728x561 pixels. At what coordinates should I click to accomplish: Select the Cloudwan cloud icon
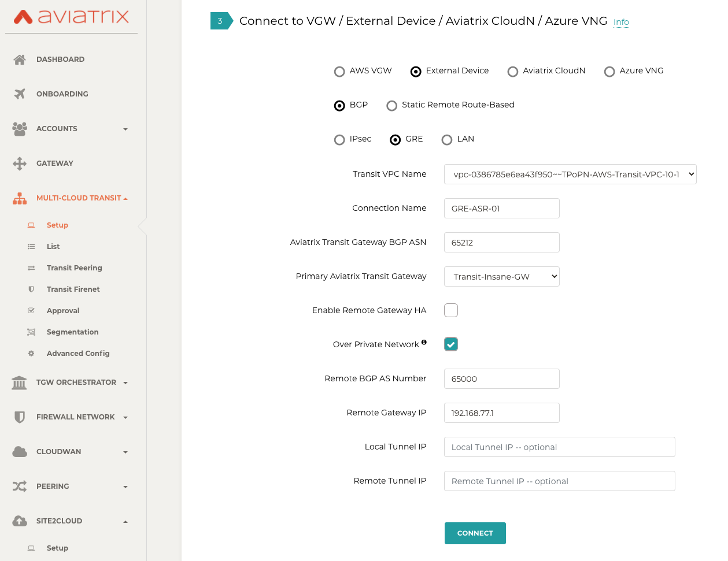click(19, 451)
